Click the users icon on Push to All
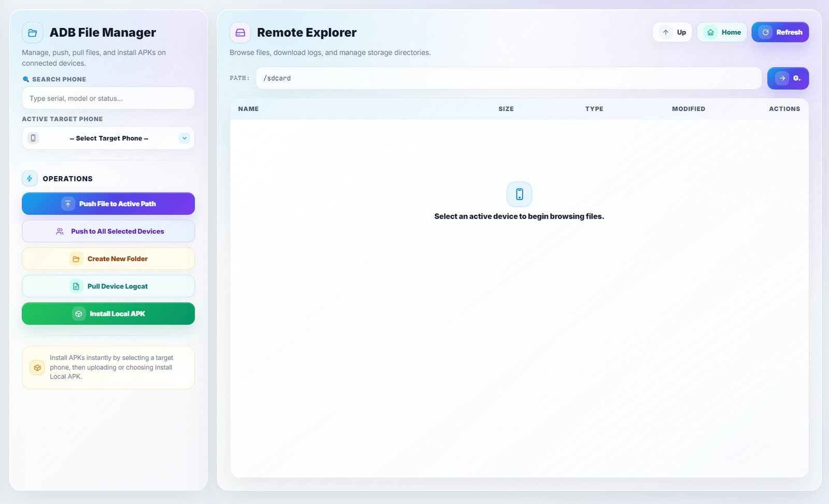The width and height of the screenshot is (829, 504). 60,232
